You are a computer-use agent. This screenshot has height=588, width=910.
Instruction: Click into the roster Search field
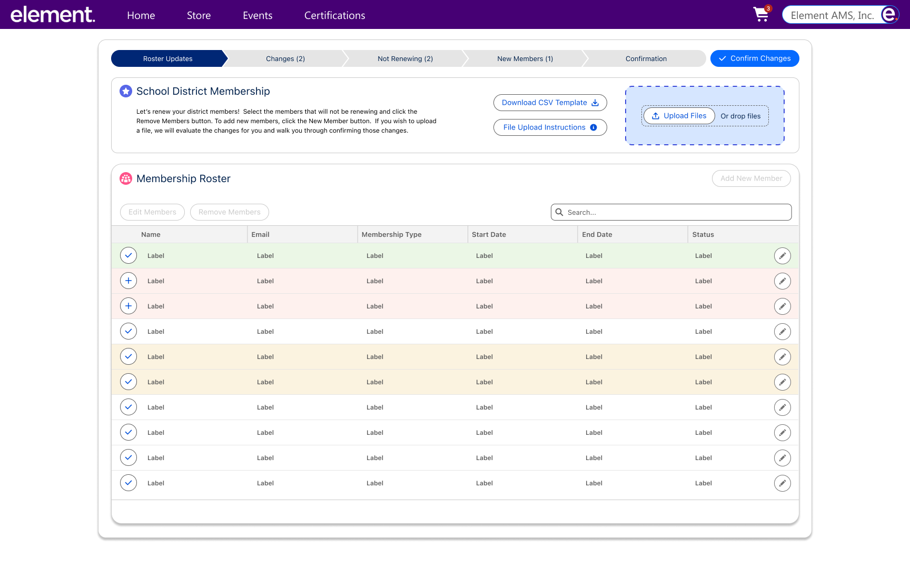(x=676, y=212)
